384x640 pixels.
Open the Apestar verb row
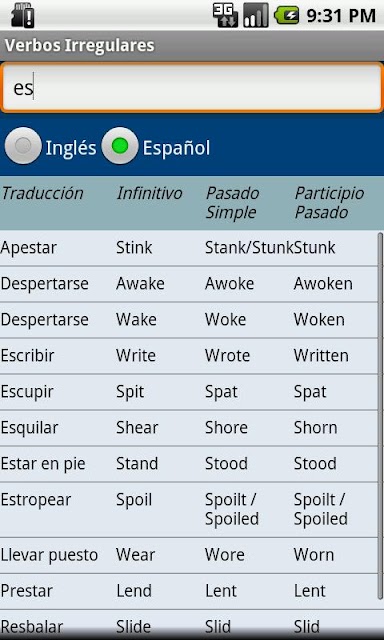tap(189, 248)
